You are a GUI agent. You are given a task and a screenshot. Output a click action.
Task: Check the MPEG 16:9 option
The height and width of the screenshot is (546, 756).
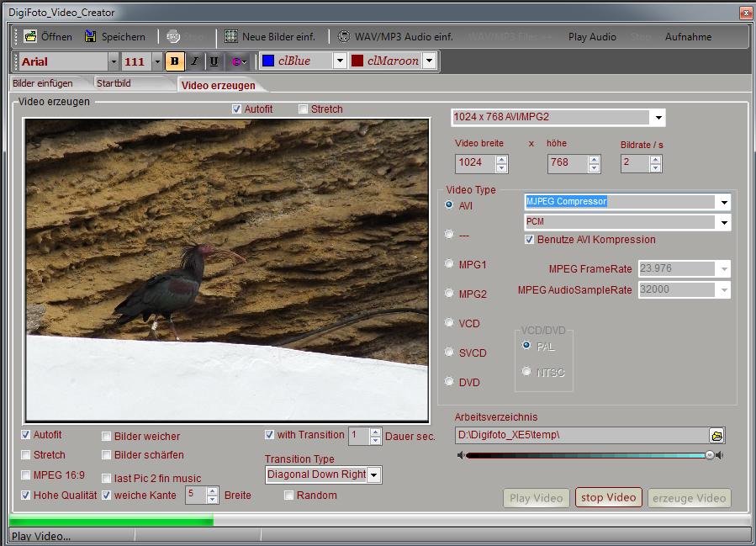[25, 474]
